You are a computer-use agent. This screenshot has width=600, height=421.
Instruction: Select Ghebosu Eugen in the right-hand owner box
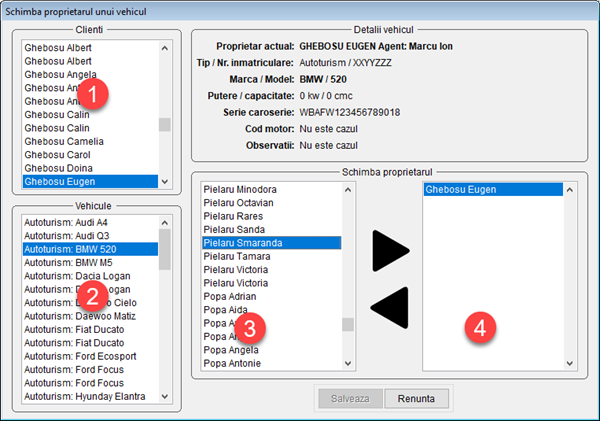461,188
